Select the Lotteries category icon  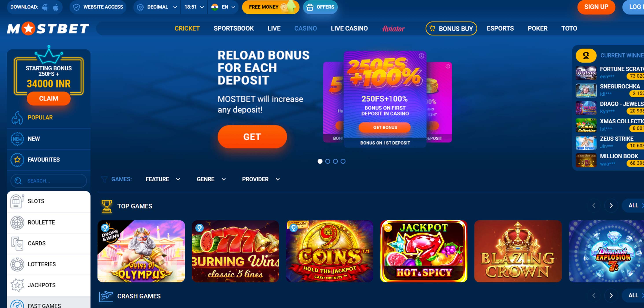click(x=17, y=264)
